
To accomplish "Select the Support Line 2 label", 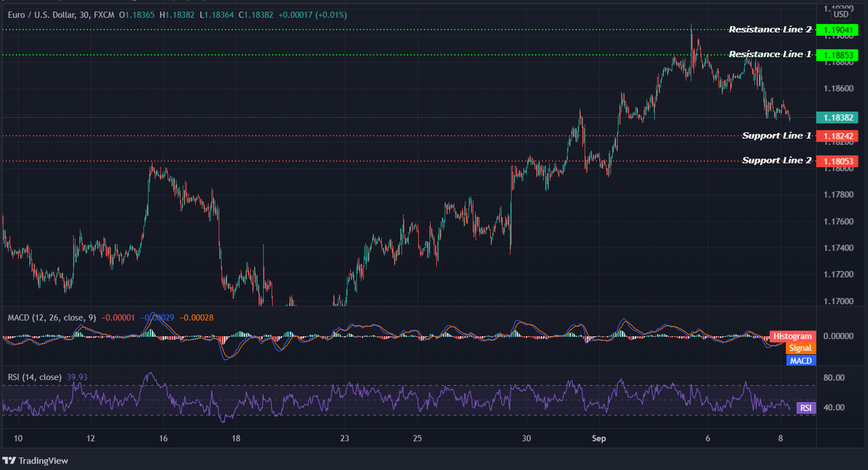I will click(776, 160).
